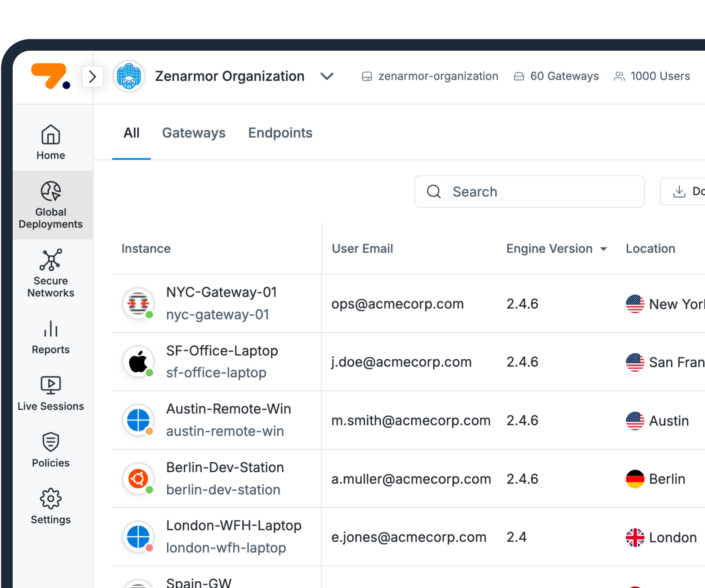Click the zenarmor-organization slug label
This screenshot has height=588, width=705.
click(438, 76)
